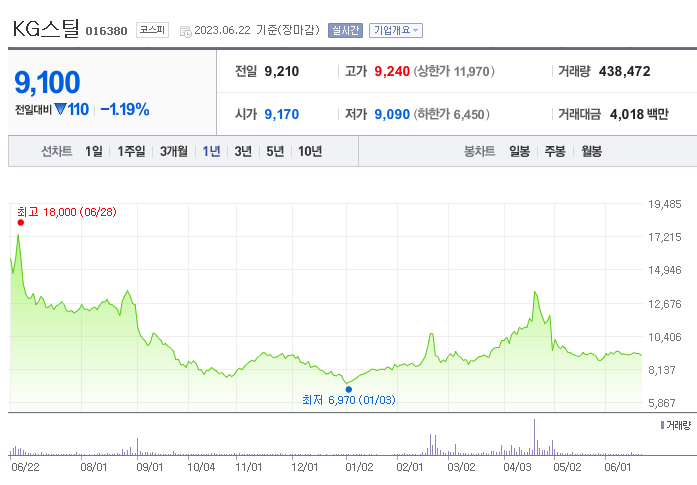Click the red highest-price dot marker

[x=20, y=222]
